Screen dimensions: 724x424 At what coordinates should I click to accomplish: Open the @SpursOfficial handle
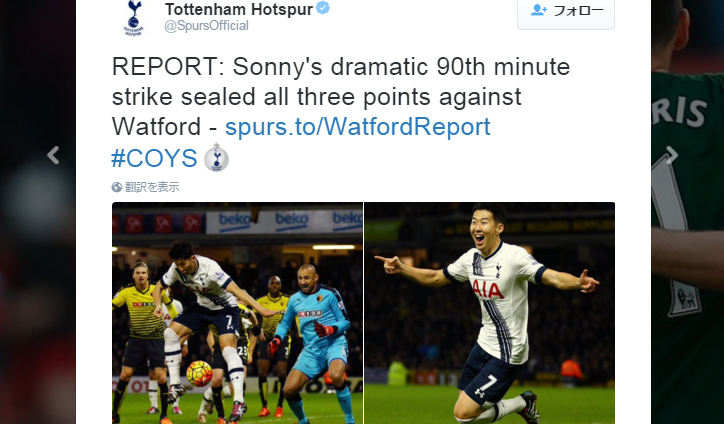tap(206, 25)
